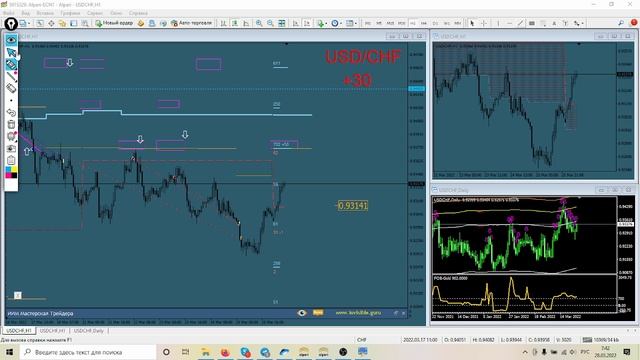Viewport: 640px width, 360px height.
Task: Select the M1 timeframe
Action: pyautogui.click(x=368, y=23)
